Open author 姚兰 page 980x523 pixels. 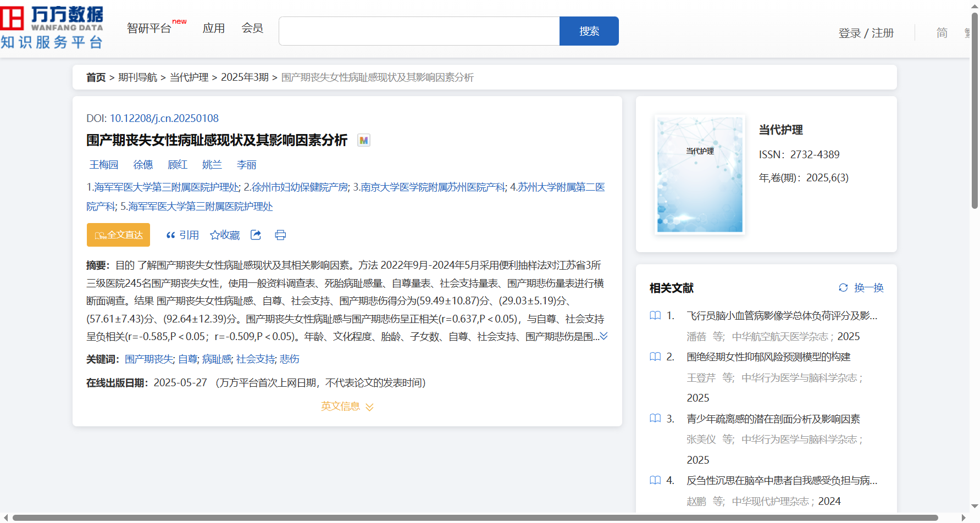click(x=212, y=165)
